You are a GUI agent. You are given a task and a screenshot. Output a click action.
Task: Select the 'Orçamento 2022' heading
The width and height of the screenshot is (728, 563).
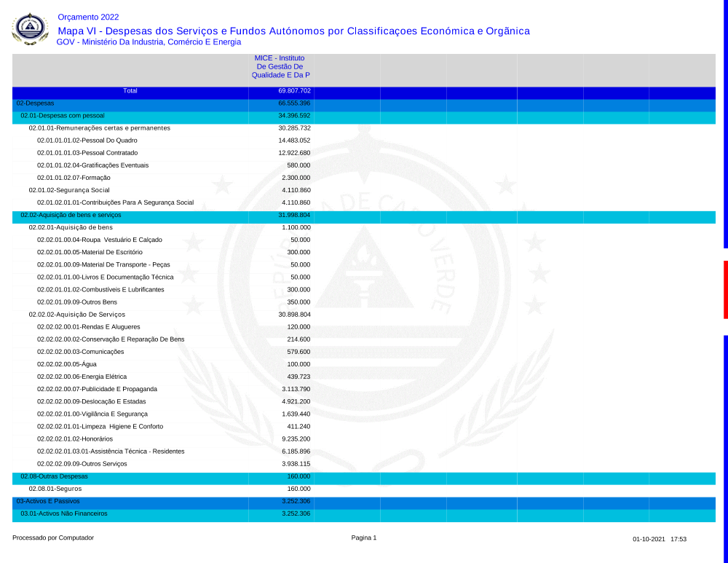point(88,17)
